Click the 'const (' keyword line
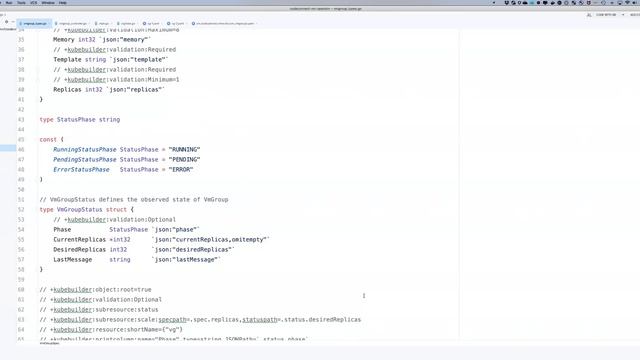This screenshot has width=640, height=360. pyautogui.click(x=51, y=140)
